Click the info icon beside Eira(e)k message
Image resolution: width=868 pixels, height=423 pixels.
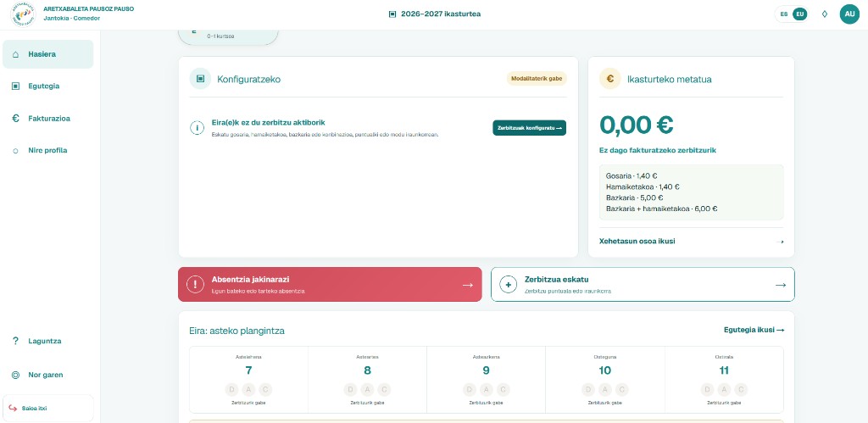[197, 128]
